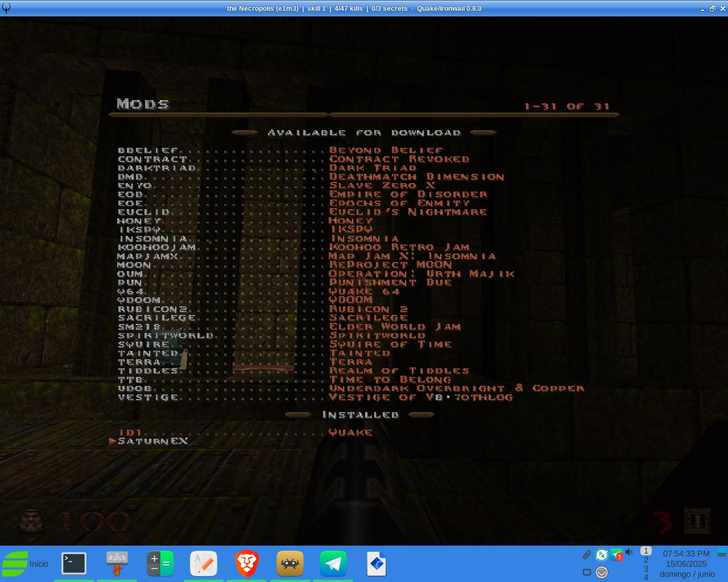Select the MAPJAMX Map Jam X entry

coord(307,256)
